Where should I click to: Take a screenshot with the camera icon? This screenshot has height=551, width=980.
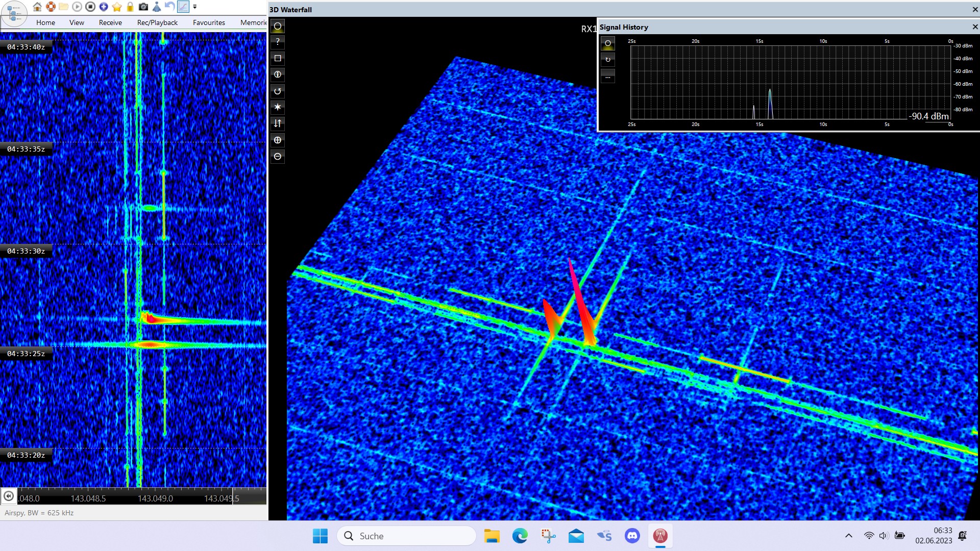pyautogui.click(x=143, y=7)
